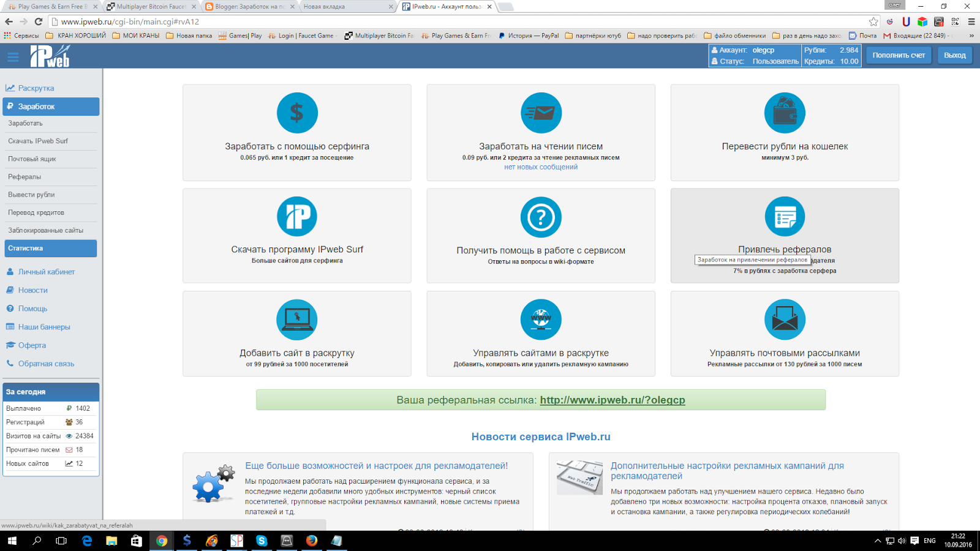Click the dollar icon for surfing earnings
The height and width of the screenshot is (551, 980).
click(x=297, y=113)
